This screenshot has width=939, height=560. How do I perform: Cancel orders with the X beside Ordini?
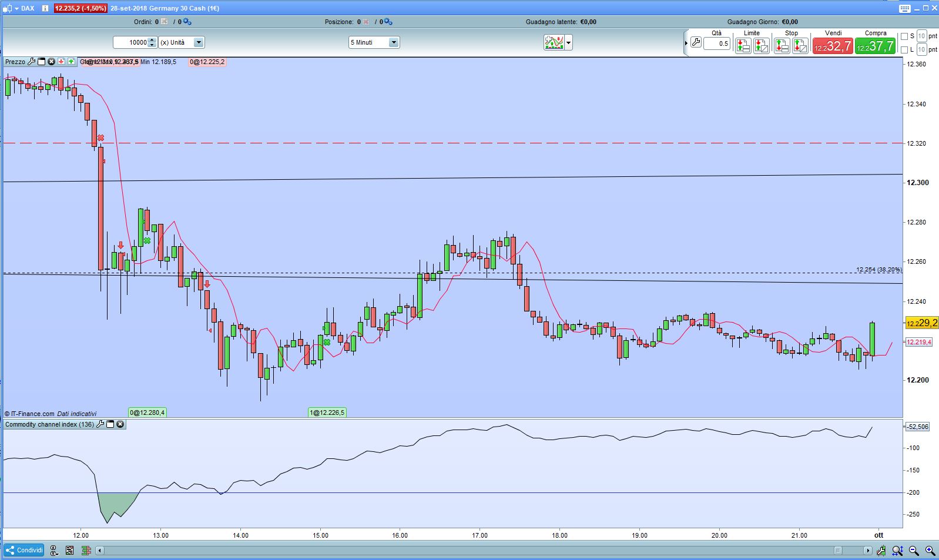coord(165,22)
